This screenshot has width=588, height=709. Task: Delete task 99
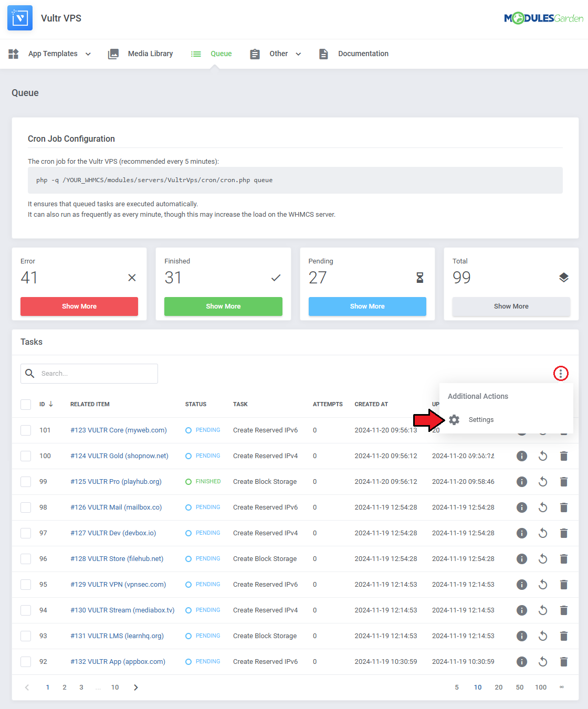coord(564,482)
